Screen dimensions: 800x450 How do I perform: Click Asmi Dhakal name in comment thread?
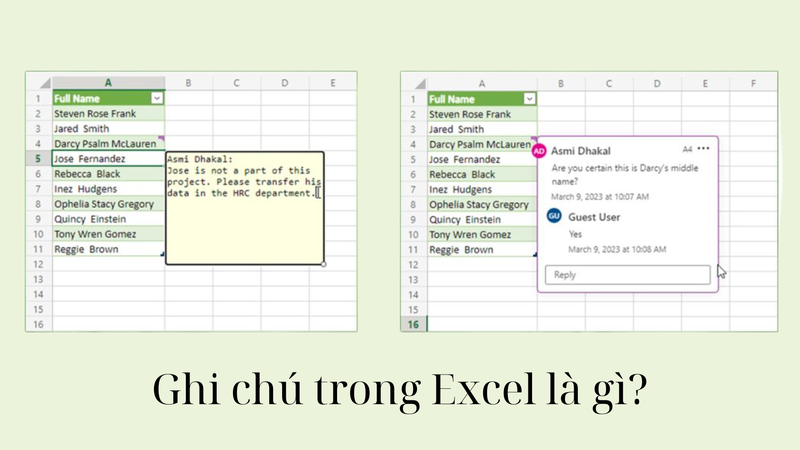click(581, 151)
